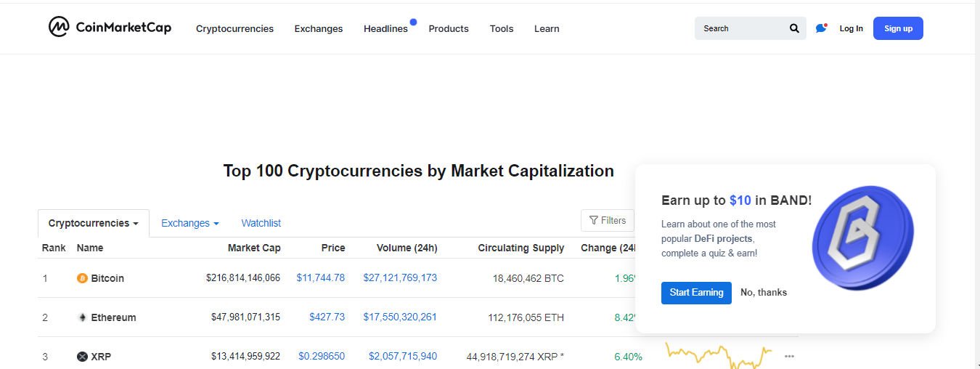Click the XRP coin icon
980x369 pixels.
tap(82, 357)
